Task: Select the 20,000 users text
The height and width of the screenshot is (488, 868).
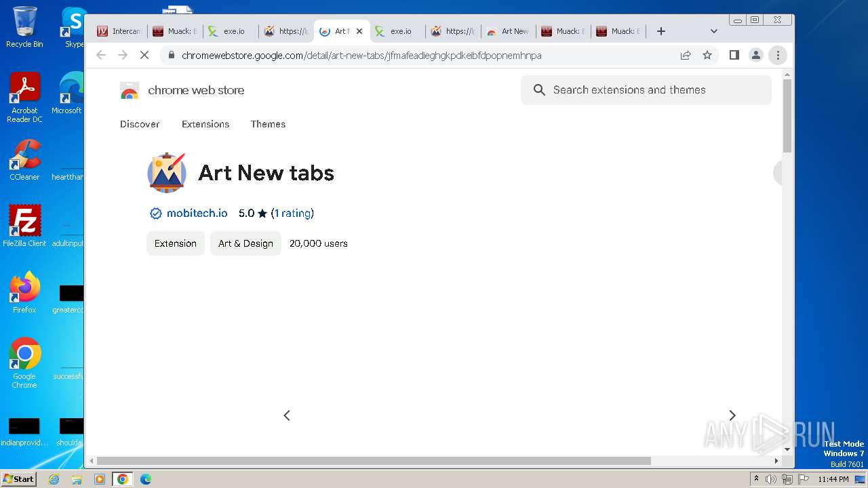Action: (x=319, y=243)
